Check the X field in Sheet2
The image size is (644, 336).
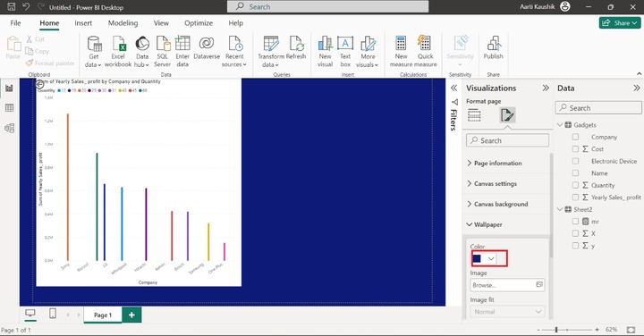575,233
